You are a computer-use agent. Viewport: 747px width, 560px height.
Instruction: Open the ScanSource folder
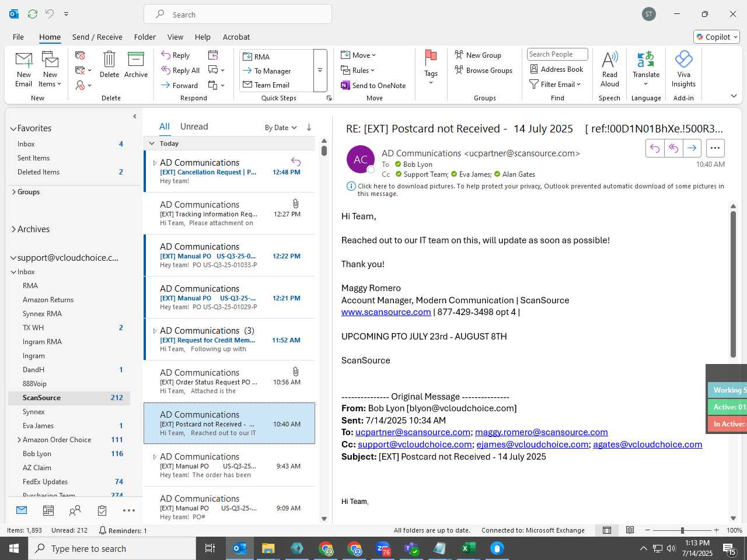click(69, 398)
